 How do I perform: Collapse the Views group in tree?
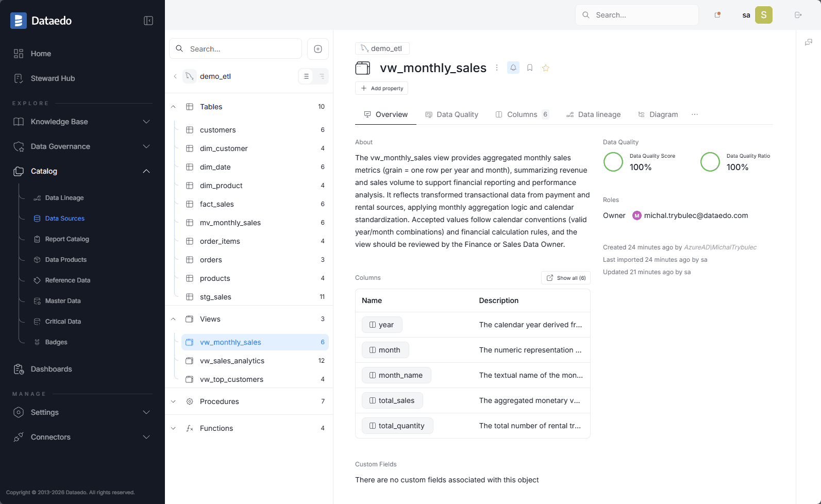(x=173, y=319)
